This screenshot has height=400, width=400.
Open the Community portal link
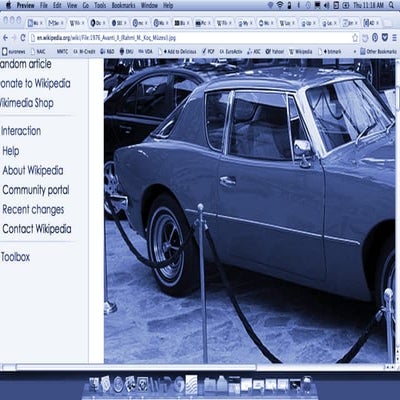pyautogui.click(x=36, y=190)
